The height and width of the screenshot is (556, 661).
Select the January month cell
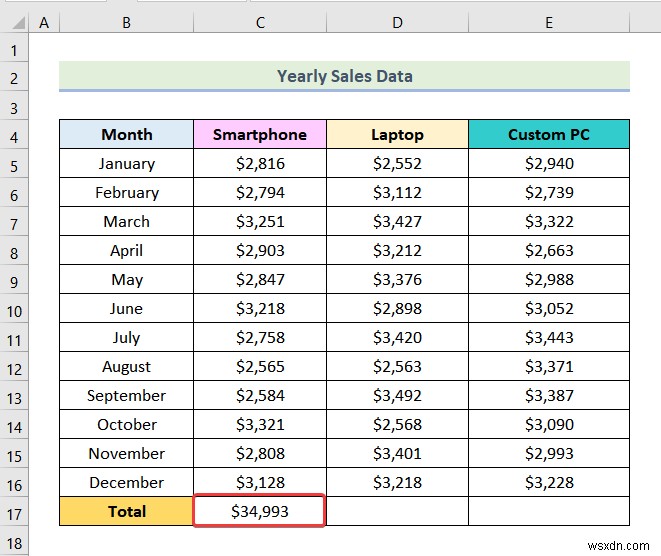pos(127,164)
